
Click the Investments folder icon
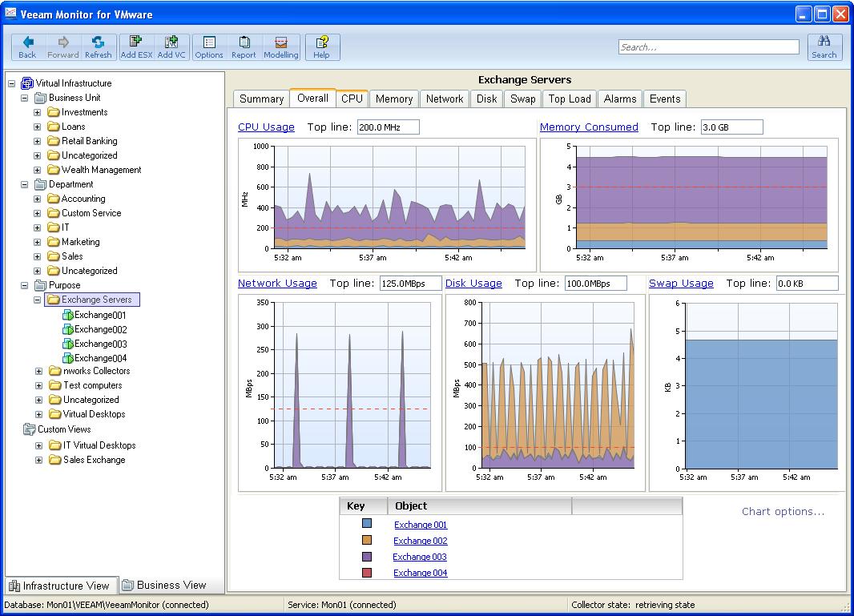[54, 112]
